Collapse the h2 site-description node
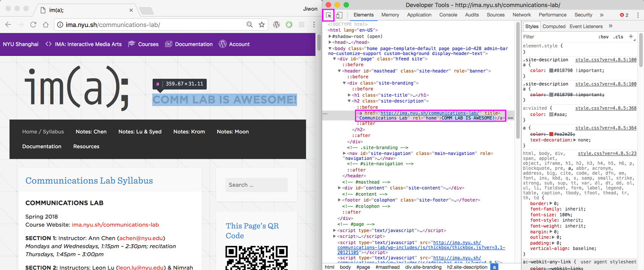The width and height of the screenshot is (644, 270). [x=349, y=101]
